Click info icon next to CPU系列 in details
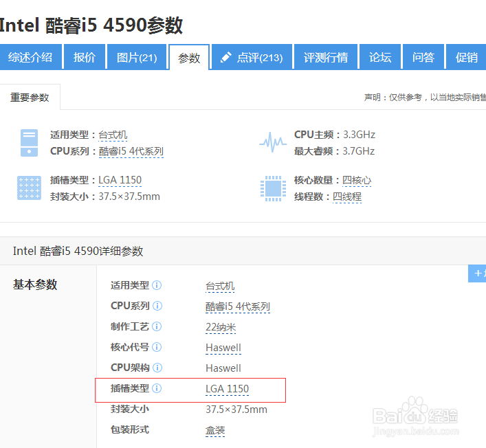Image resolution: width=486 pixels, height=448 pixels. 157,306
